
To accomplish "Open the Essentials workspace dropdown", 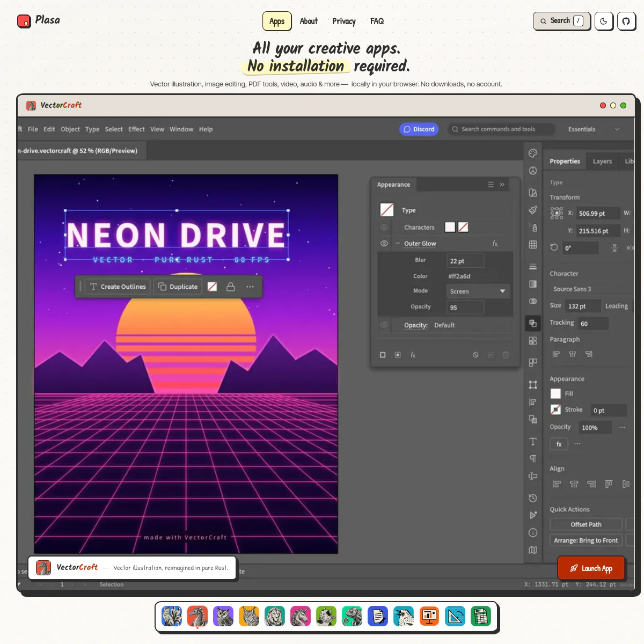I will click(x=594, y=129).
